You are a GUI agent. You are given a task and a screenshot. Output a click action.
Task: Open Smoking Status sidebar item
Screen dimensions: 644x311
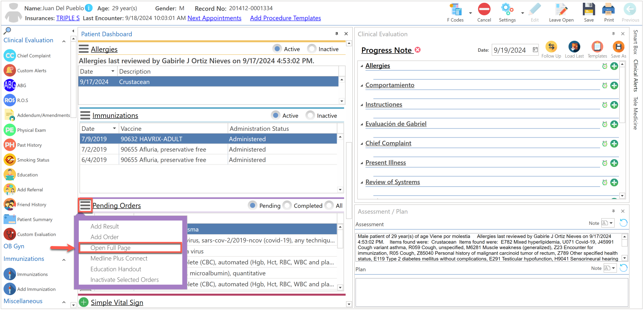(27, 160)
